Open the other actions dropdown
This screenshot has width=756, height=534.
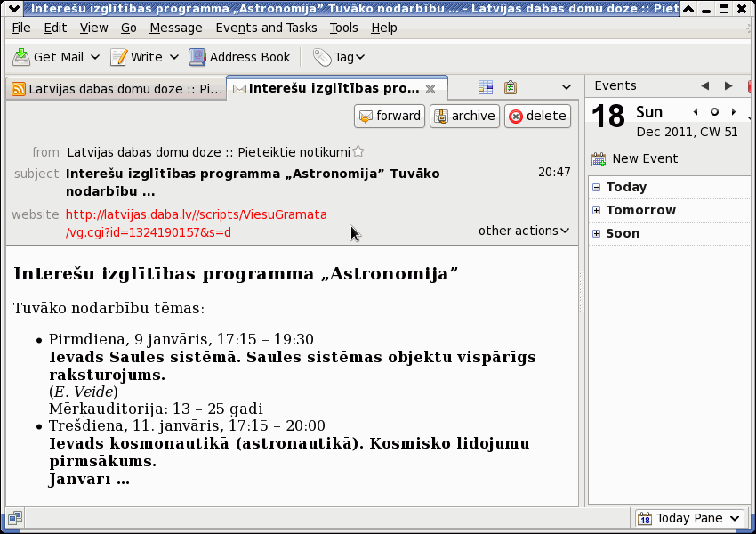[x=524, y=231]
